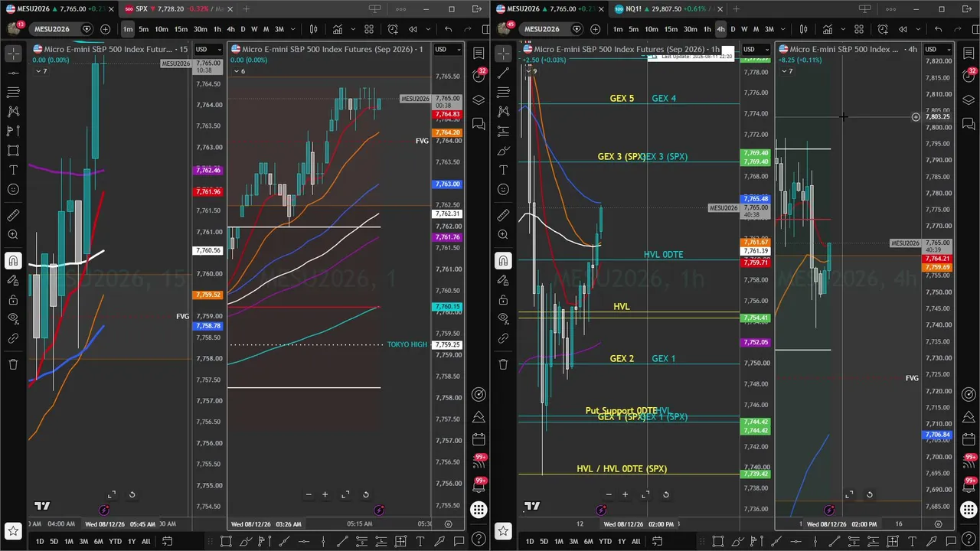Open time axis settings gear on 1m chart

pos(448,524)
